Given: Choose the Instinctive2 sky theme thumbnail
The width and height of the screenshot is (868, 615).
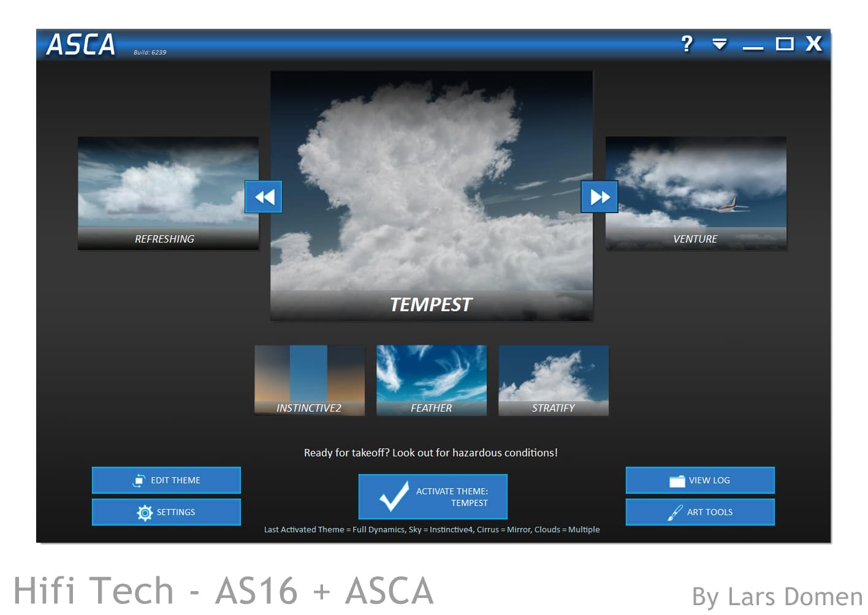Looking at the screenshot, I should (309, 380).
